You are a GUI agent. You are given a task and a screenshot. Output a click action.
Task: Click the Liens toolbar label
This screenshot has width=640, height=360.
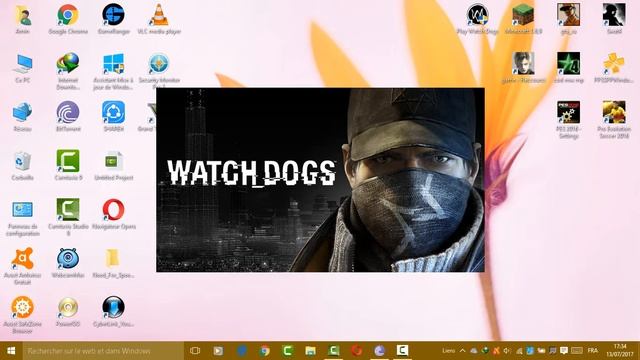449,351
